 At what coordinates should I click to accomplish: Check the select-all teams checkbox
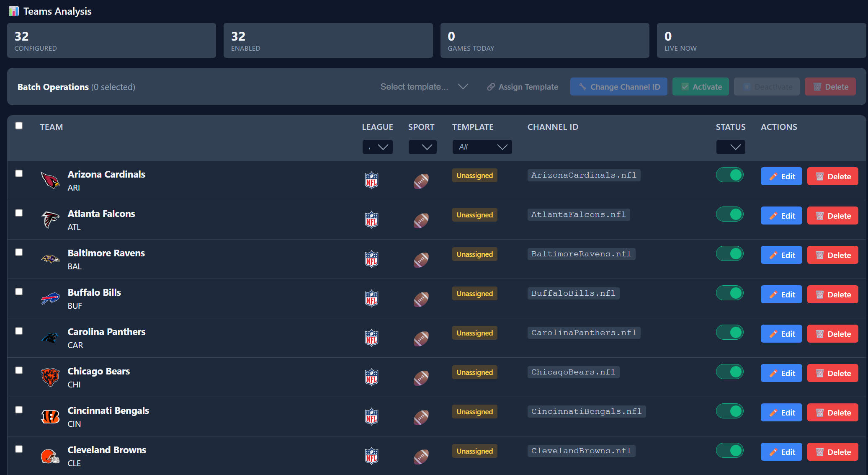tap(19, 126)
